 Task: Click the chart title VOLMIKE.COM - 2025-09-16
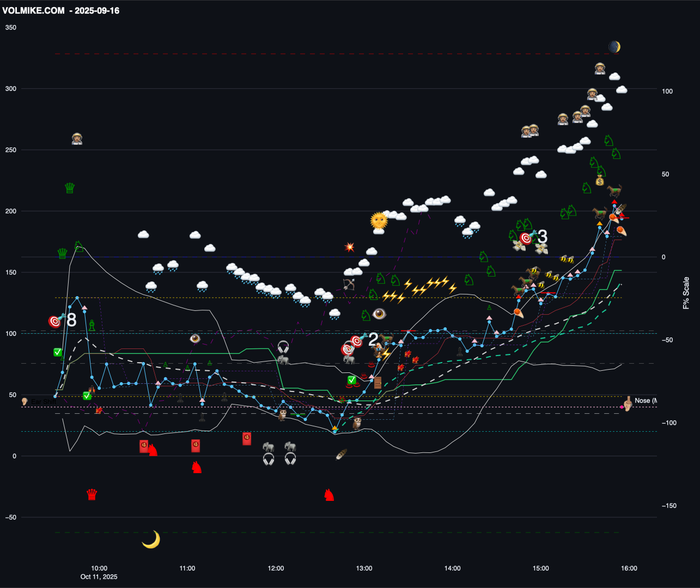(x=61, y=10)
